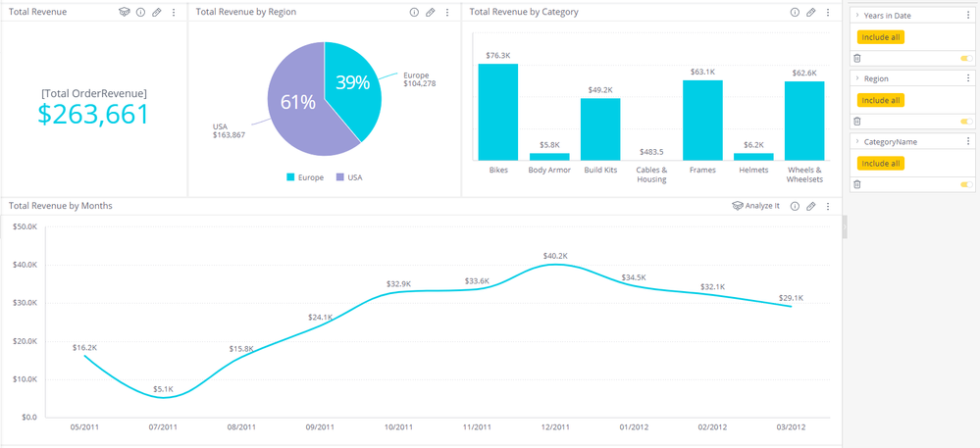This screenshot has width=980, height=448.
Task: Click the pencil icon on Total Revenue widget
Action: tap(157, 13)
